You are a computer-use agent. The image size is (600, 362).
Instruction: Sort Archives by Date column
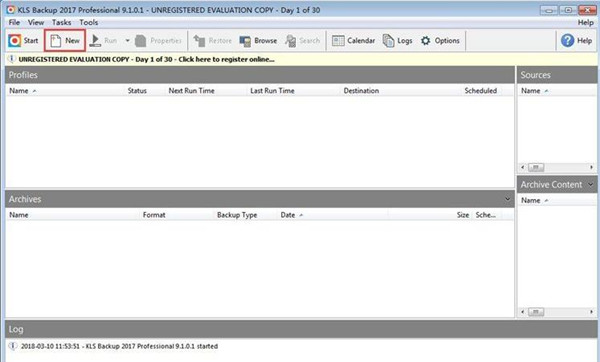288,215
